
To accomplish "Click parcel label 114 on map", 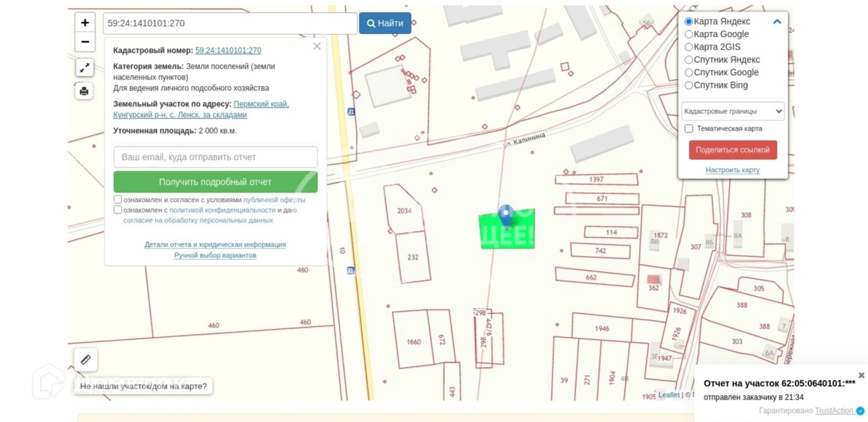I will [x=612, y=232].
